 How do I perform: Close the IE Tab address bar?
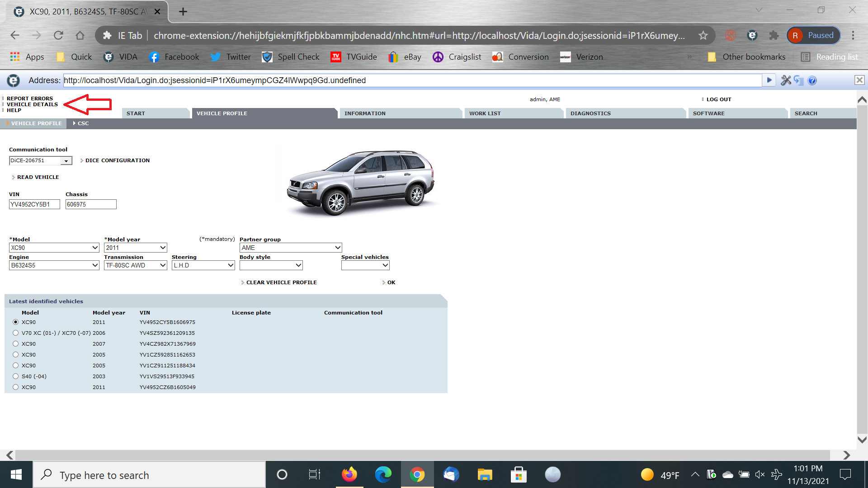859,80
